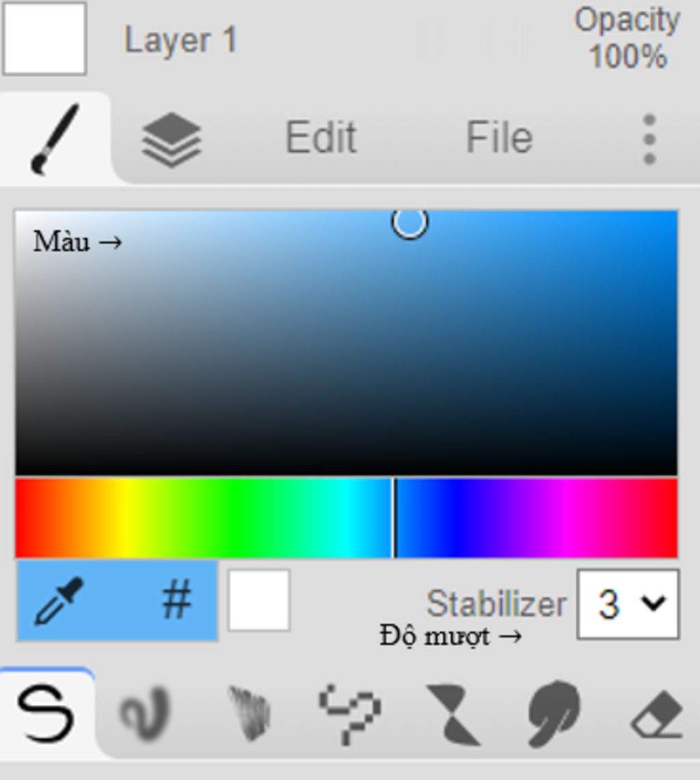The height and width of the screenshot is (780, 700).
Task: Select the eraser tool
Action: 657,714
